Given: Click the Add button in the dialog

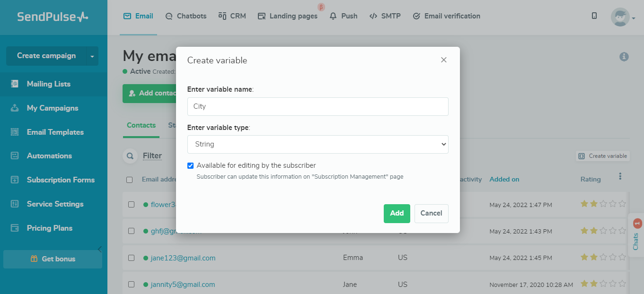Looking at the screenshot, I should [397, 213].
